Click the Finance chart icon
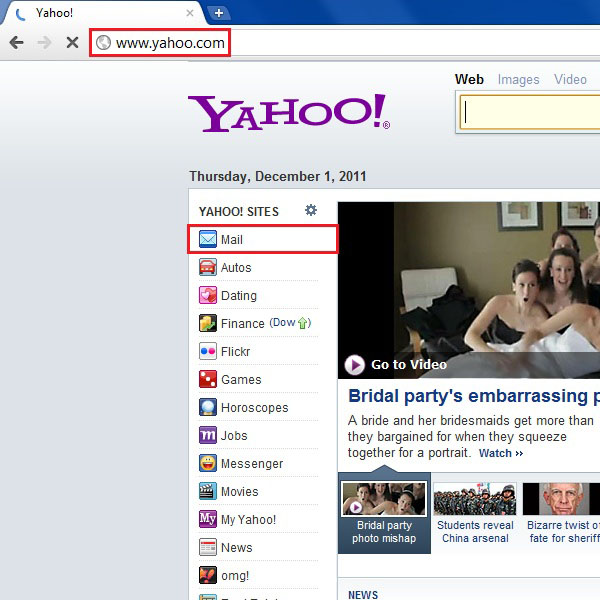 coord(208,323)
